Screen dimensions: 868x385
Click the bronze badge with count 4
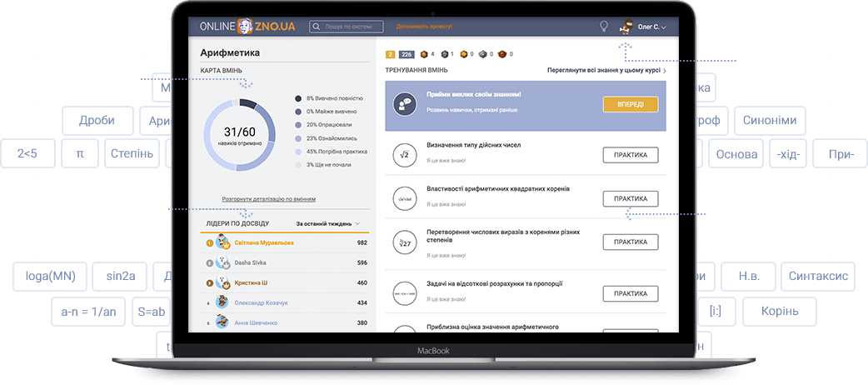point(424,54)
